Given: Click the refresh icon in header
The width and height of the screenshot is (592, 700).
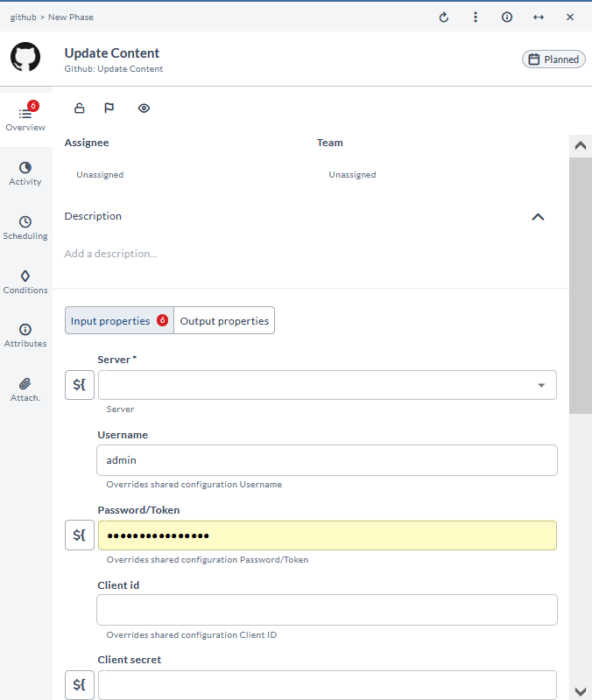Looking at the screenshot, I should [x=444, y=17].
